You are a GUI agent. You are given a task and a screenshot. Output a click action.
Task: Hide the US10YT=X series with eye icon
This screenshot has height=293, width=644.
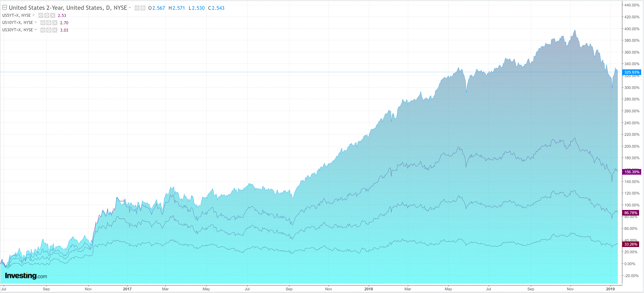point(43,23)
